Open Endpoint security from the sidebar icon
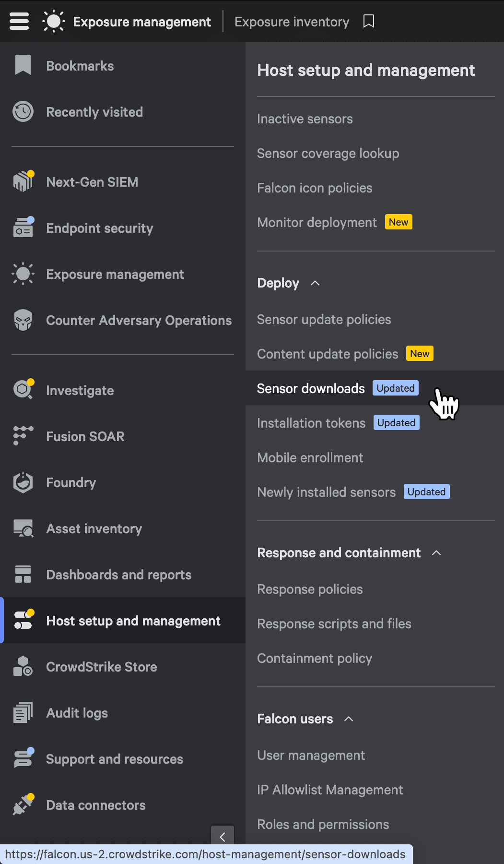This screenshot has height=864, width=504. pyautogui.click(x=23, y=228)
